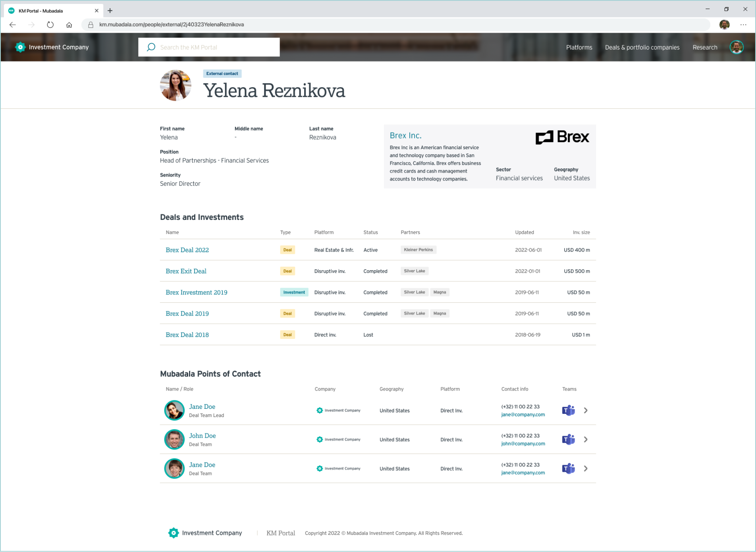Click the browser home icon
Screen dimensions: 756x552
(69, 25)
